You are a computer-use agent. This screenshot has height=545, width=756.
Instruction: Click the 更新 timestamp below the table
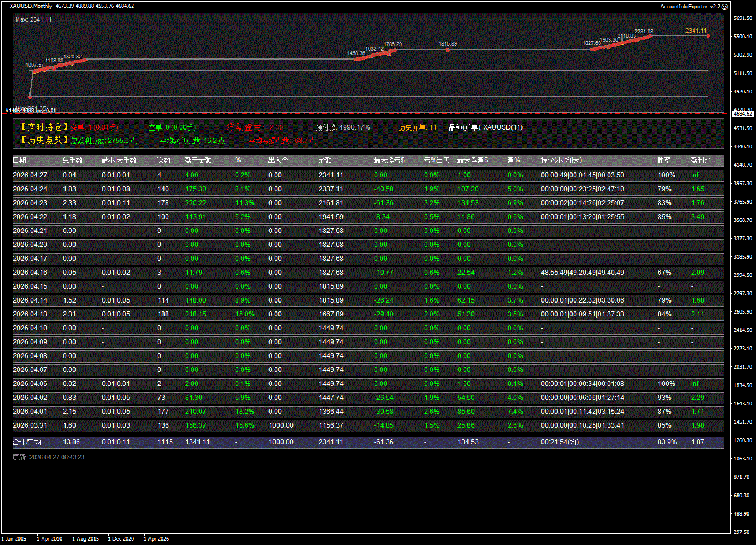(x=48, y=457)
